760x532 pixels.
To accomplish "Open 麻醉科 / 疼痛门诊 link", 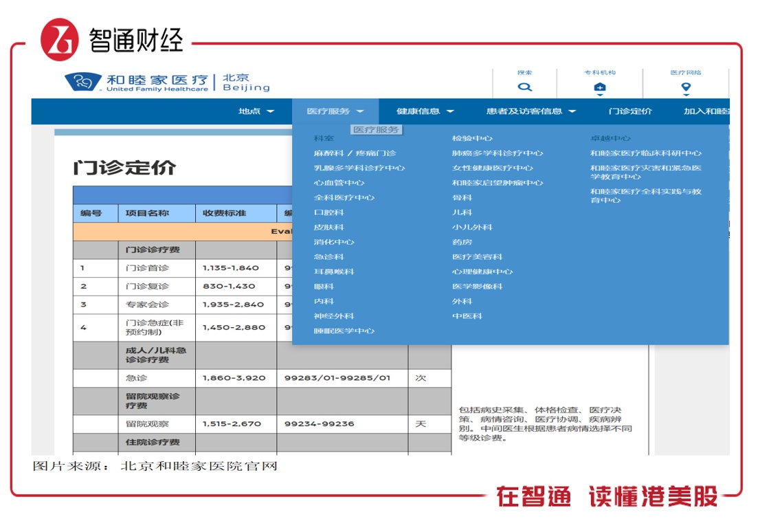I will point(355,153).
